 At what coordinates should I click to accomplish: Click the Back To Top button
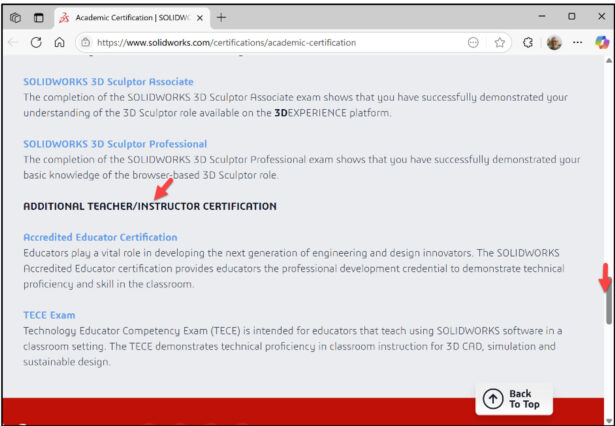pos(514,399)
